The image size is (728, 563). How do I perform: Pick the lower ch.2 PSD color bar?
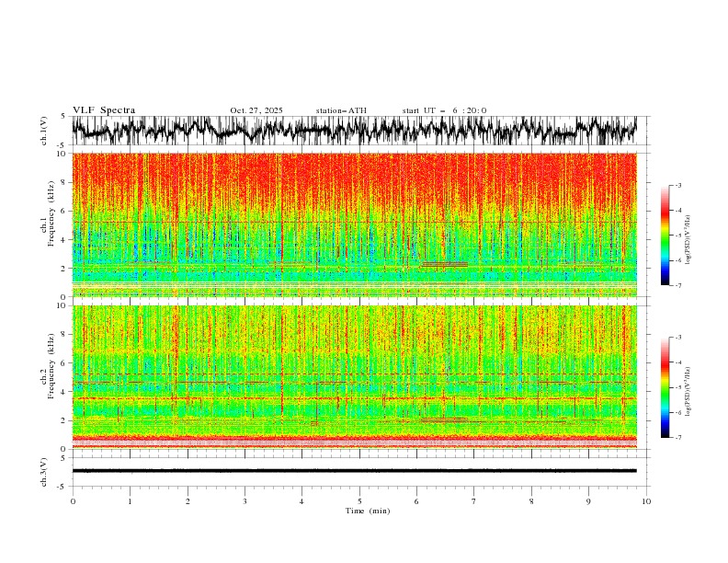tap(665, 387)
